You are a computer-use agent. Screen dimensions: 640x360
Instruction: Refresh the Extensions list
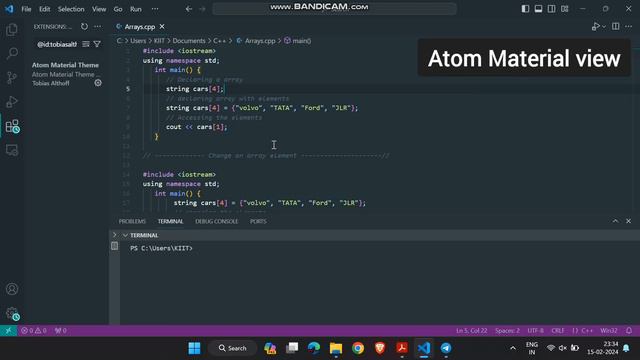pyautogui.click(x=84, y=27)
